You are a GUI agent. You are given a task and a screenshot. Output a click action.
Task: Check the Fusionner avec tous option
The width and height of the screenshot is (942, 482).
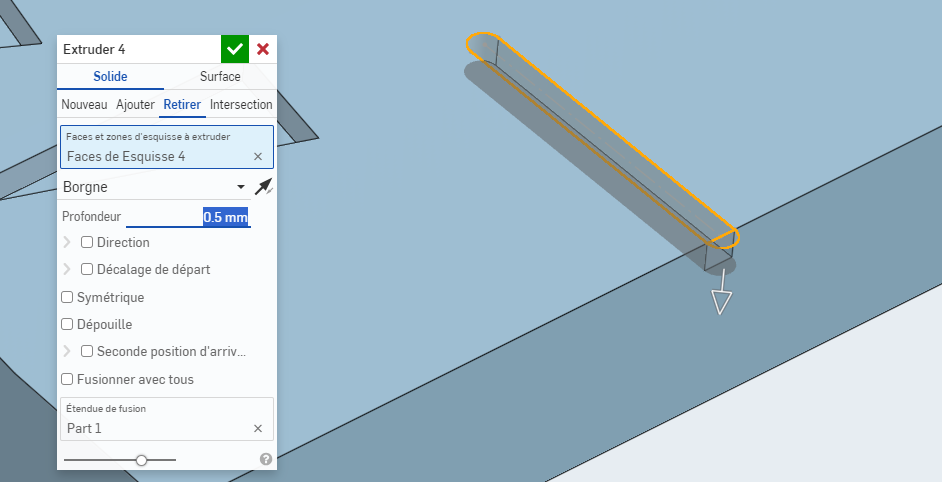click(67, 379)
